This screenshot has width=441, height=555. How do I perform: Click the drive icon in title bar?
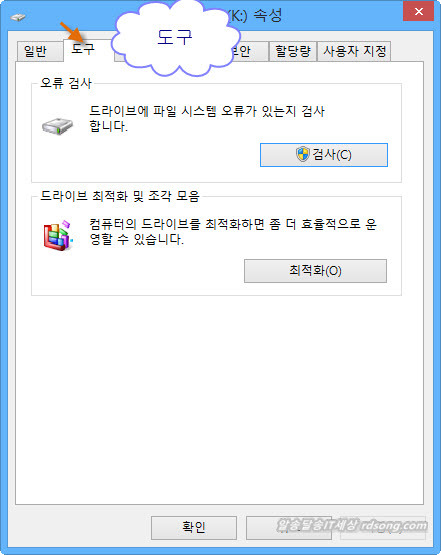click(x=18, y=17)
